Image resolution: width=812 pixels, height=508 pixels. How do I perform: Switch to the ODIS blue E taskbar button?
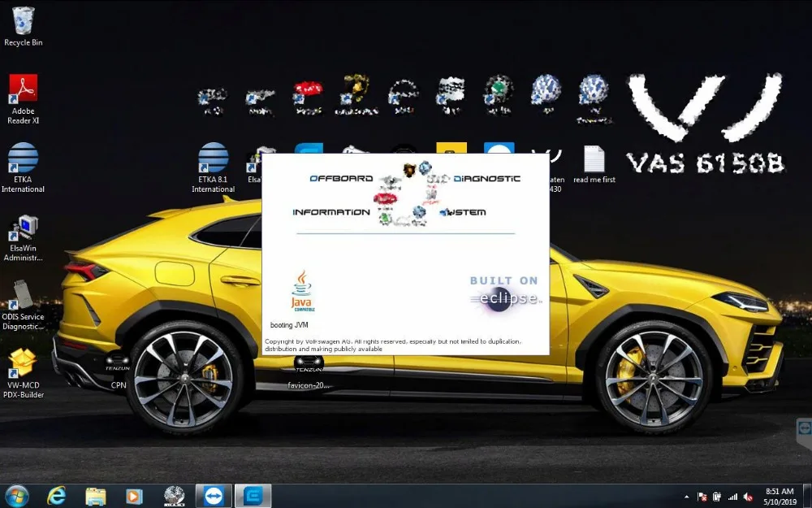pyautogui.click(x=253, y=496)
